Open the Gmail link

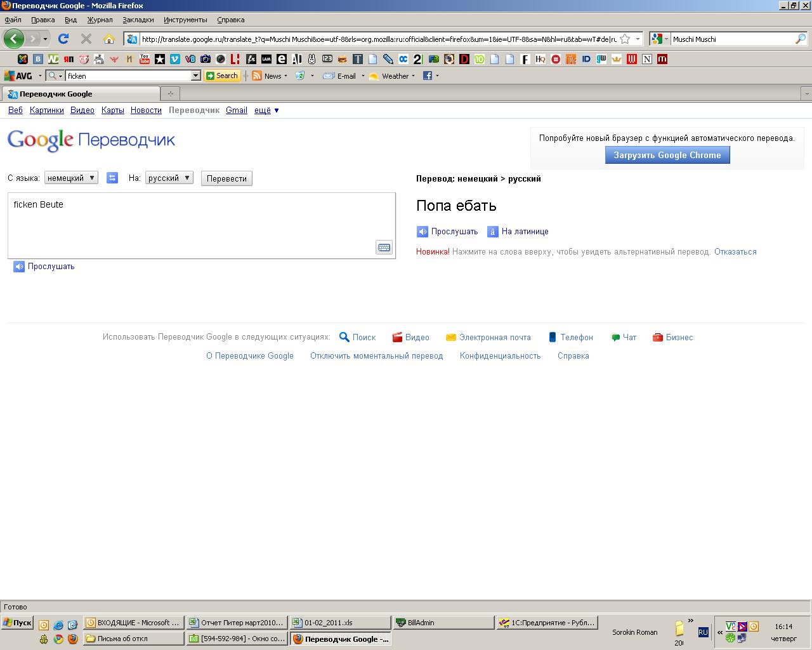pyautogui.click(x=237, y=110)
